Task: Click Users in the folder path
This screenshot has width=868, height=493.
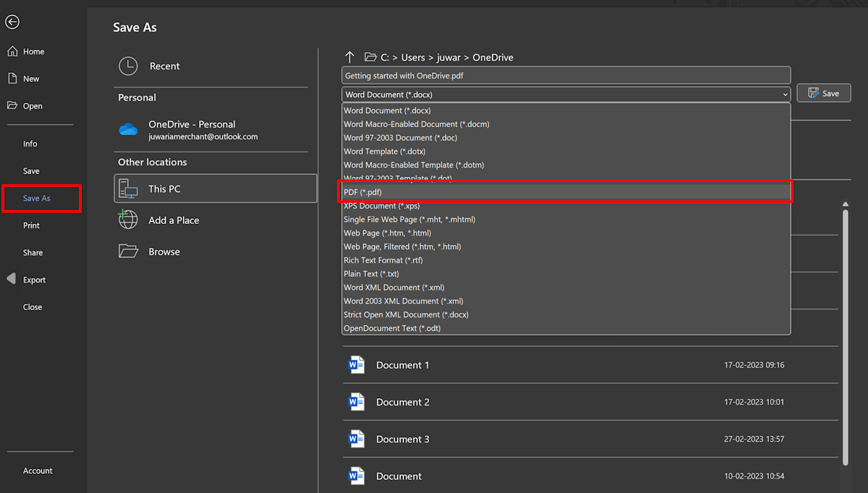Action: click(413, 57)
